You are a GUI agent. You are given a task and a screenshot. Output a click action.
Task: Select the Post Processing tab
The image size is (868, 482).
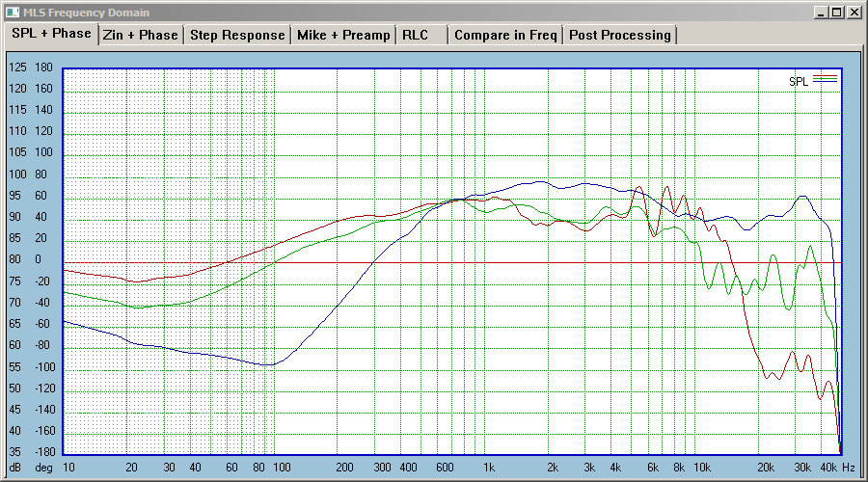pos(620,35)
